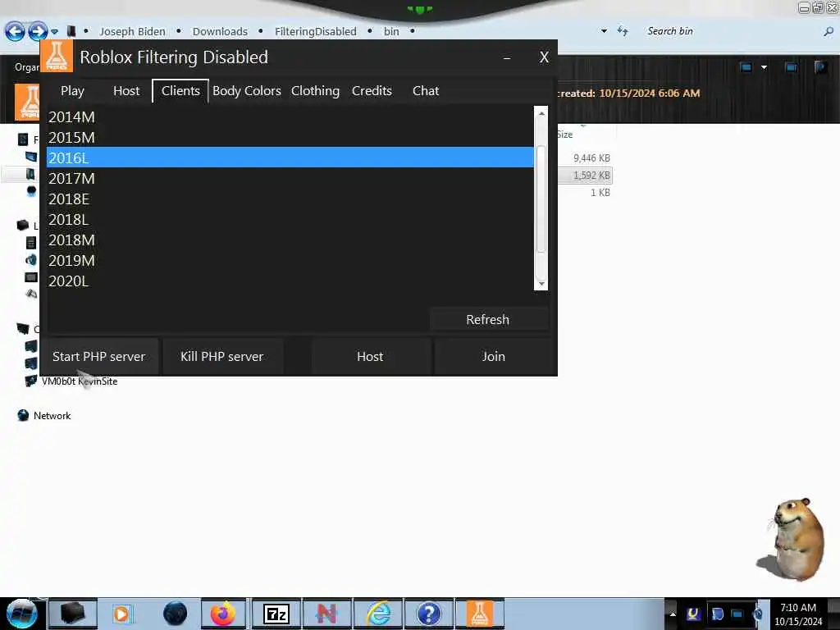Click the Search bin field

point(731,31)
